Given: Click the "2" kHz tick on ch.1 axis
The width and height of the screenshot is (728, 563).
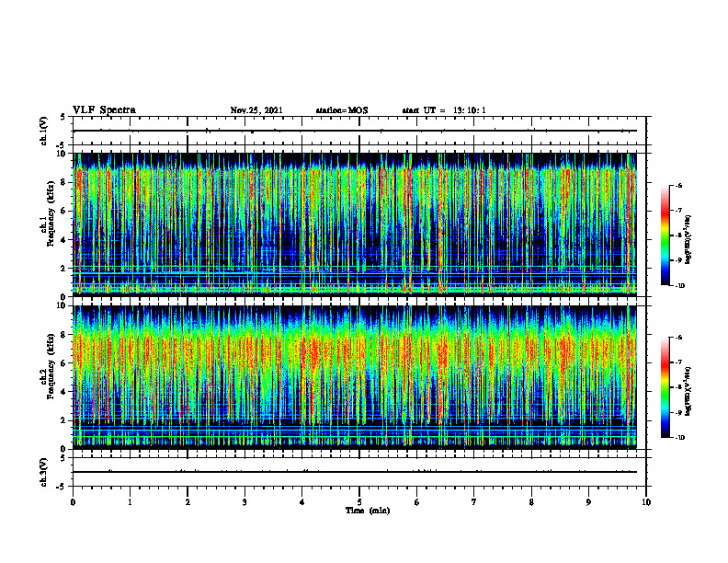Looking at the screenshot, I should coord(64,269).
